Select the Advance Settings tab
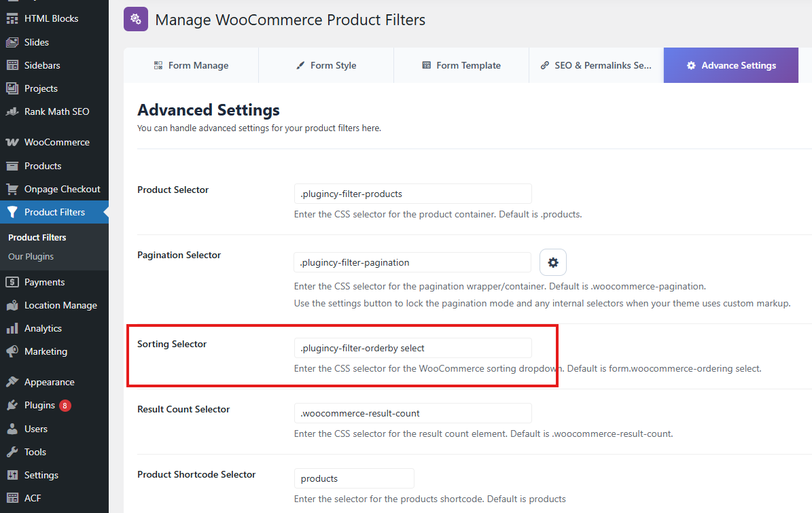The image size is (812, 513). point(731,65)
